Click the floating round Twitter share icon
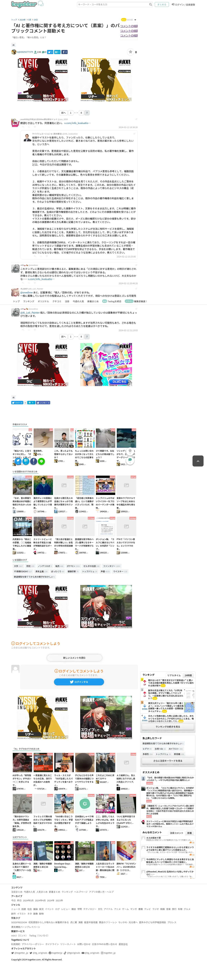207x980 pixels. click(18, 461)
